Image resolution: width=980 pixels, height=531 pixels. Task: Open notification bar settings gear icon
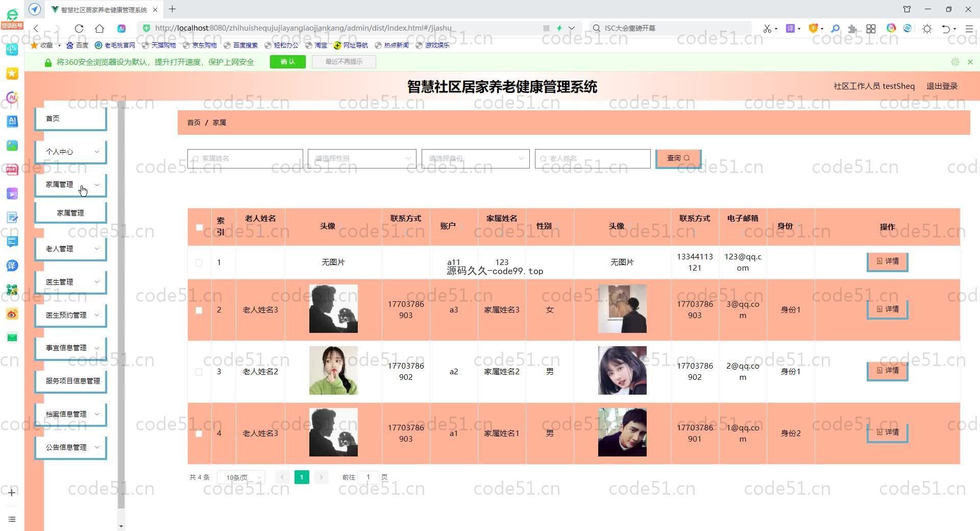pos(955,62)
